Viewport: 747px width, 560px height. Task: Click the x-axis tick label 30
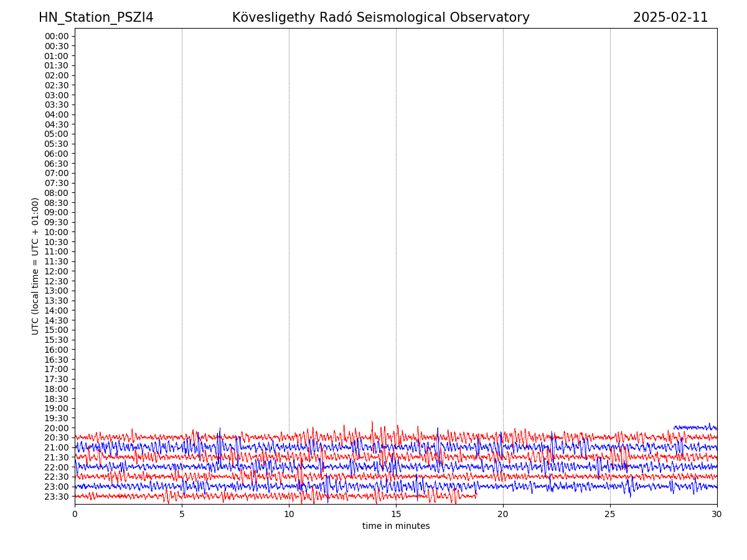coord(717,515)
